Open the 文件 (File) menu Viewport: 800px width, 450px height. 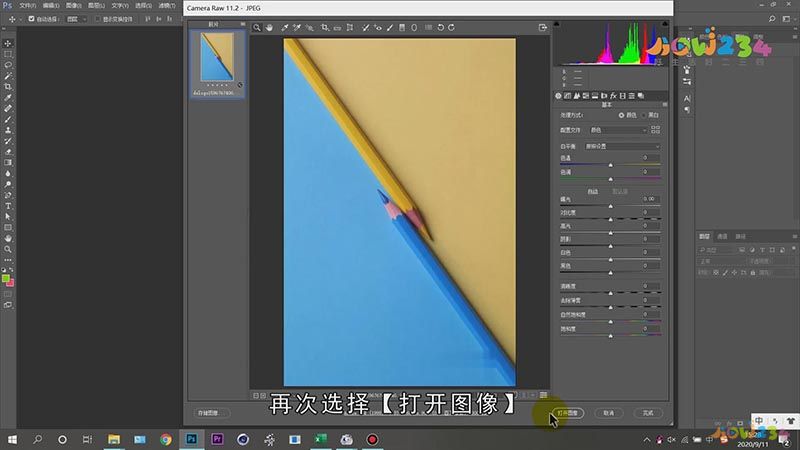[28, 6]
